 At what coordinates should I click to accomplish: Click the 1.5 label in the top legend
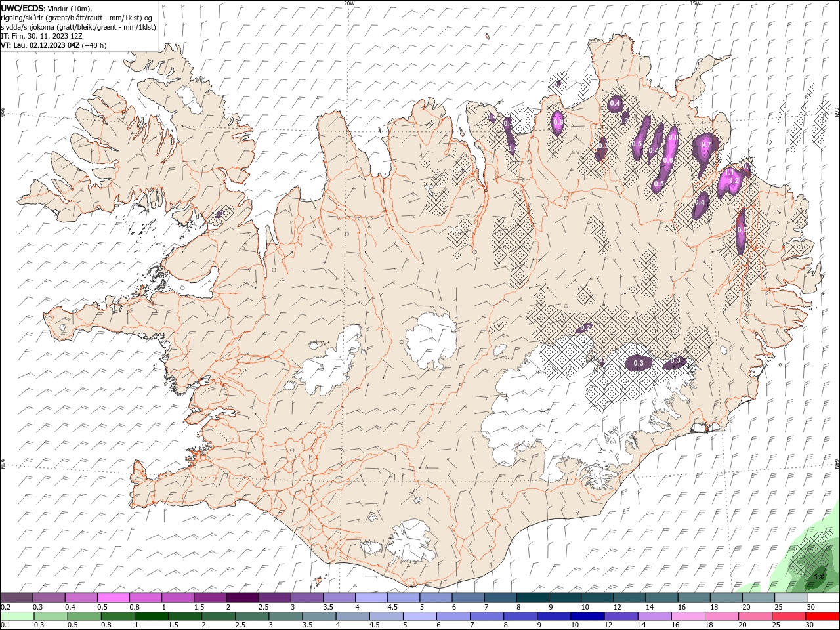tap(198, 607)
